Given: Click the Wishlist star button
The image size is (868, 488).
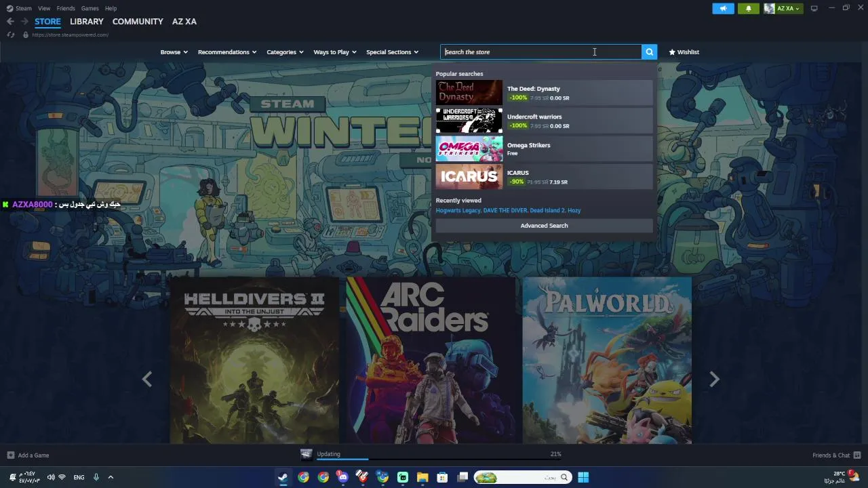Looking at the screenshot, I should tap(684, 52).
